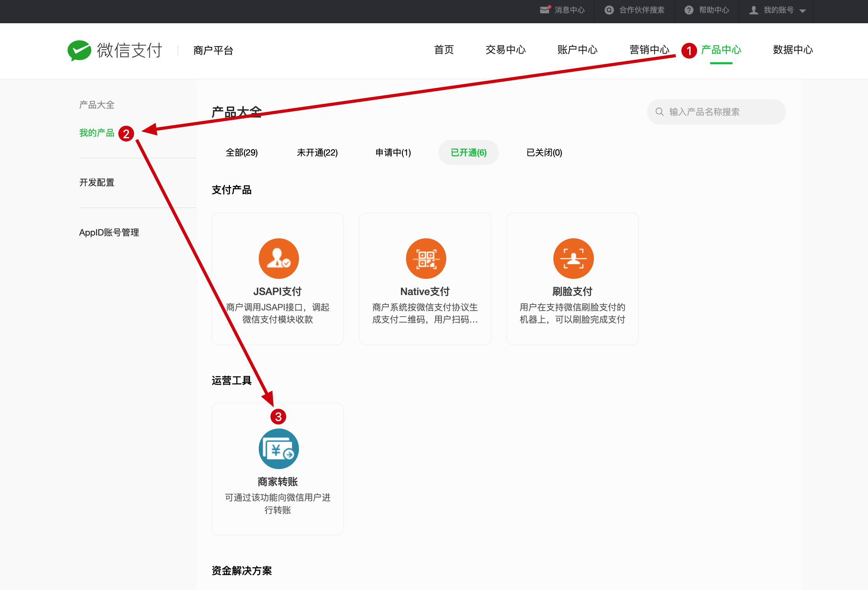The image size is (868, 590).
Task: Click the 刷脸支付 description text
Action: pos(572,314)
